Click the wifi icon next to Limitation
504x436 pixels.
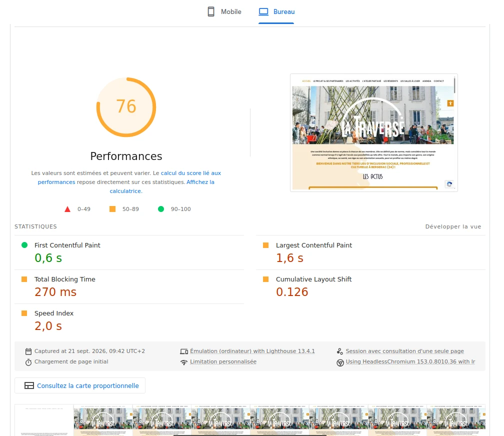184,362
